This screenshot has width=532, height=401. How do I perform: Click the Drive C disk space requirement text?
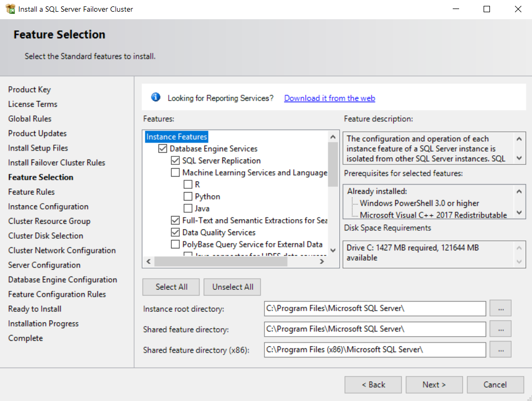coord(413,253)
